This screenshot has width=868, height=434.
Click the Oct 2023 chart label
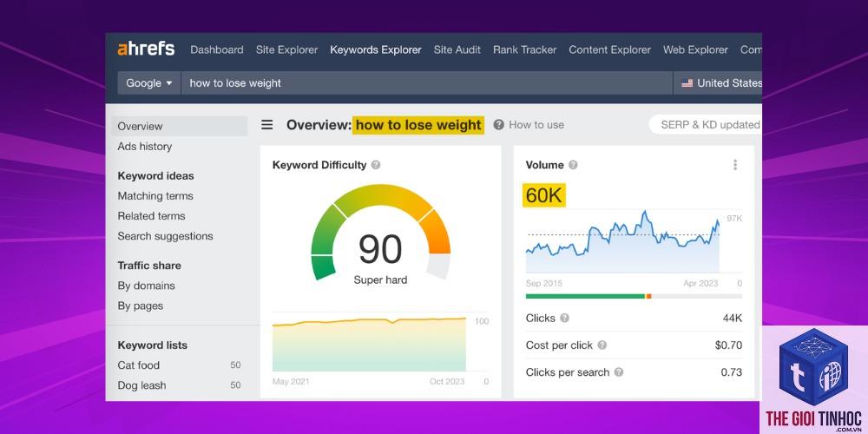point(447,381)
